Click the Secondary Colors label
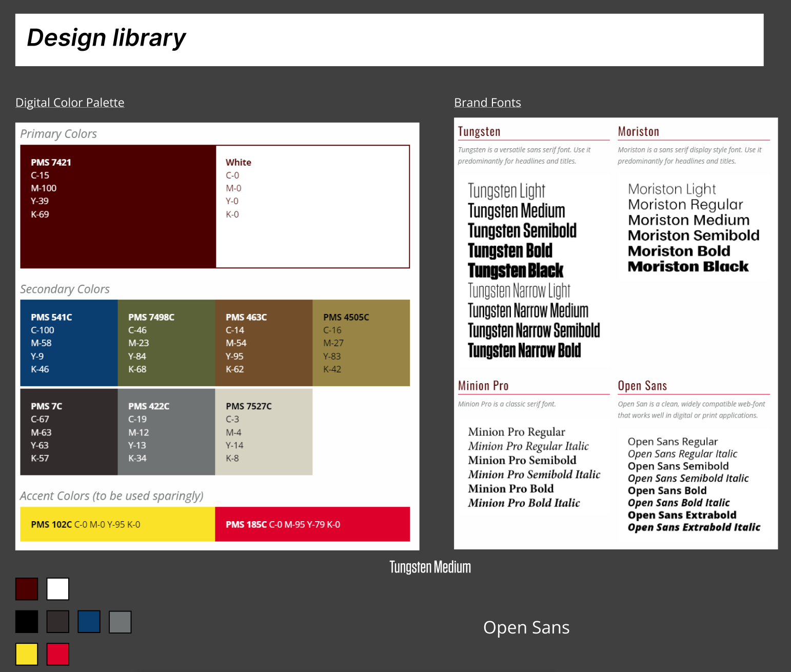791x672 pixels. tap(65, 289)
